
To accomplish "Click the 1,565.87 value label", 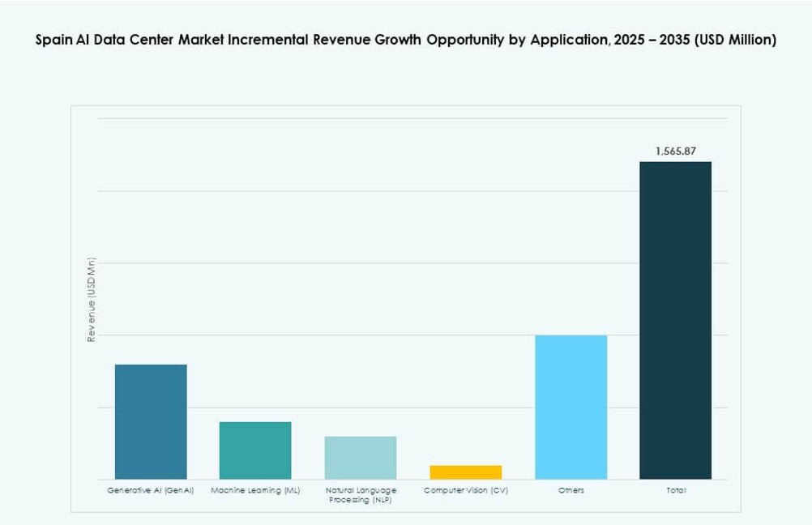I will point(677,150).
